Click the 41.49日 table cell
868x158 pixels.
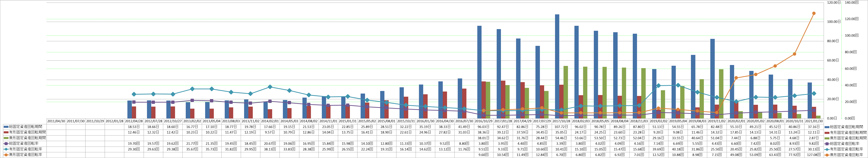(x=465, y=127)
